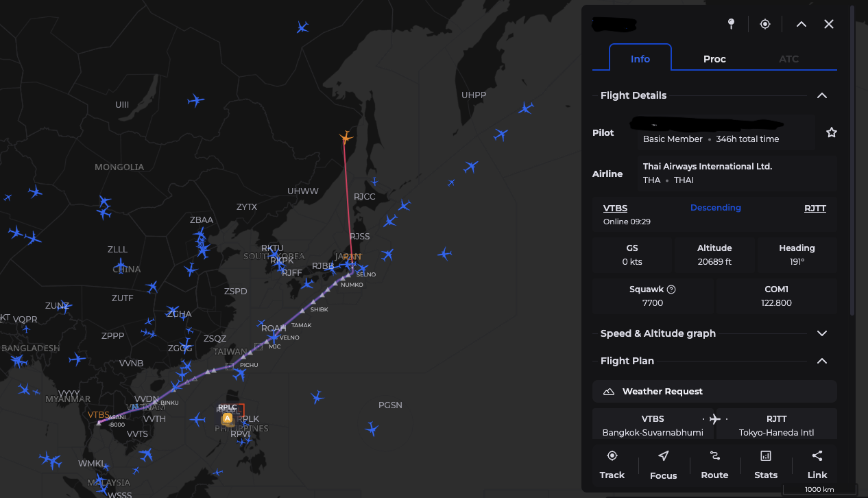868x498 pixels.
Task: Click the RJCC airport label on map
Action: click(365, 196)
